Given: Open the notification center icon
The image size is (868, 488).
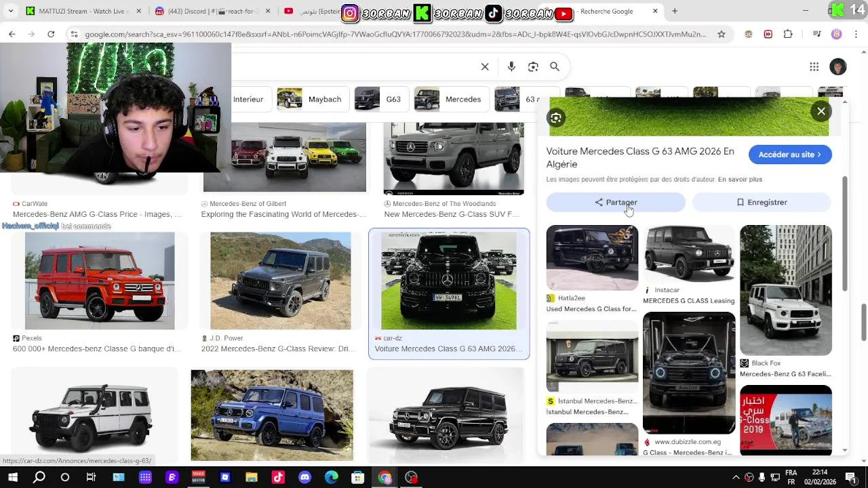Looking at the screenshot, I should tap(850, 477).
